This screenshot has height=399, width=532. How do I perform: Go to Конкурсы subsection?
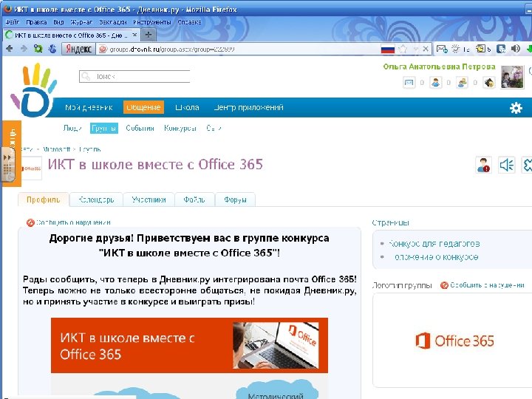(180, 129)
